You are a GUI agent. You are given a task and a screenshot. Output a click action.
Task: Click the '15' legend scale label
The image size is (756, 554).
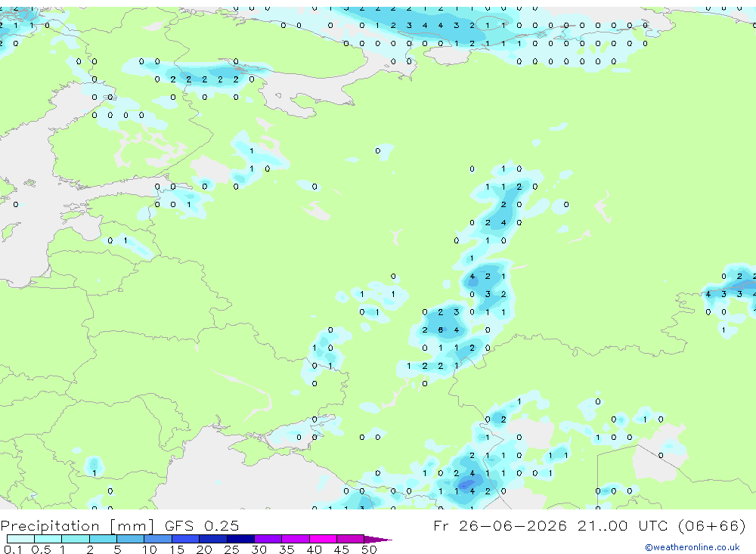coord(177,549)
